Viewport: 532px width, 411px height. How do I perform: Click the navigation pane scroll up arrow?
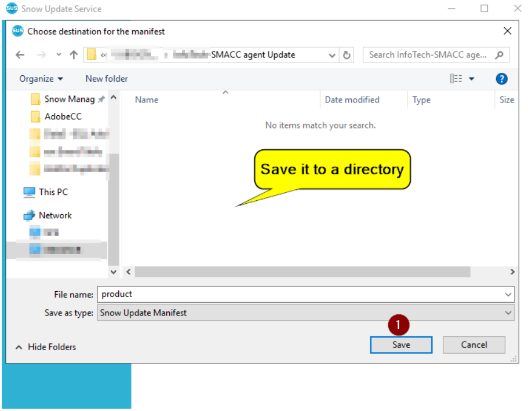click(114, 97)
